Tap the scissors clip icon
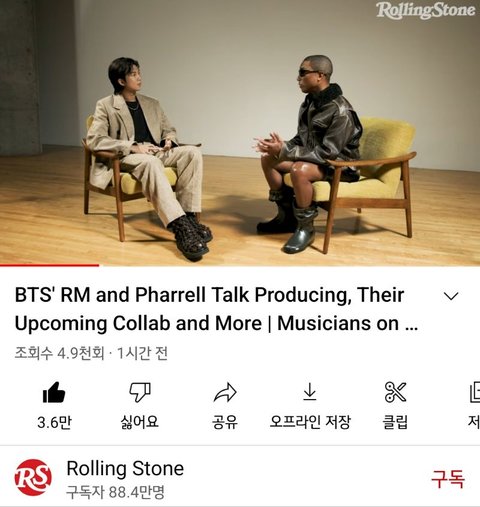The height and width of the screenshot is (507, 480). 395,392
